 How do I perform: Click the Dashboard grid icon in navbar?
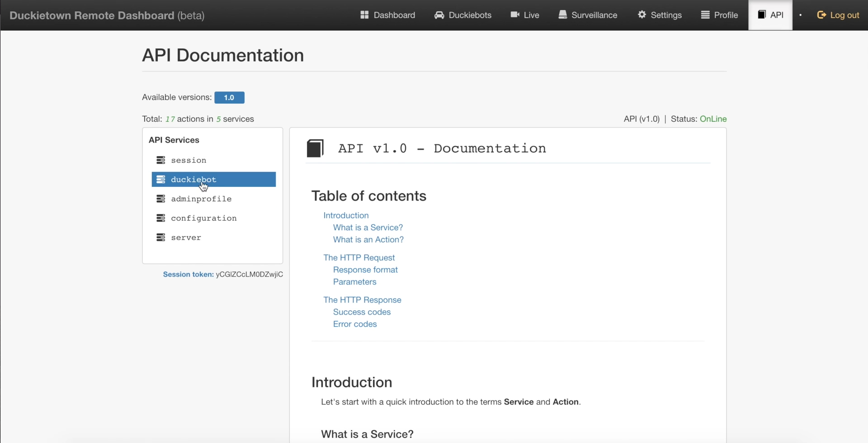click(364, 15)
